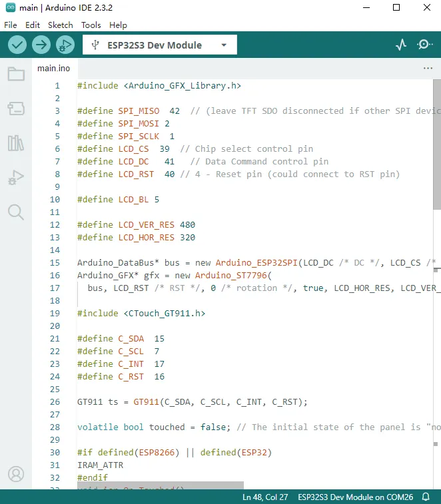
Task: Open the Search panel in sidebar
Action: point(16,212)
